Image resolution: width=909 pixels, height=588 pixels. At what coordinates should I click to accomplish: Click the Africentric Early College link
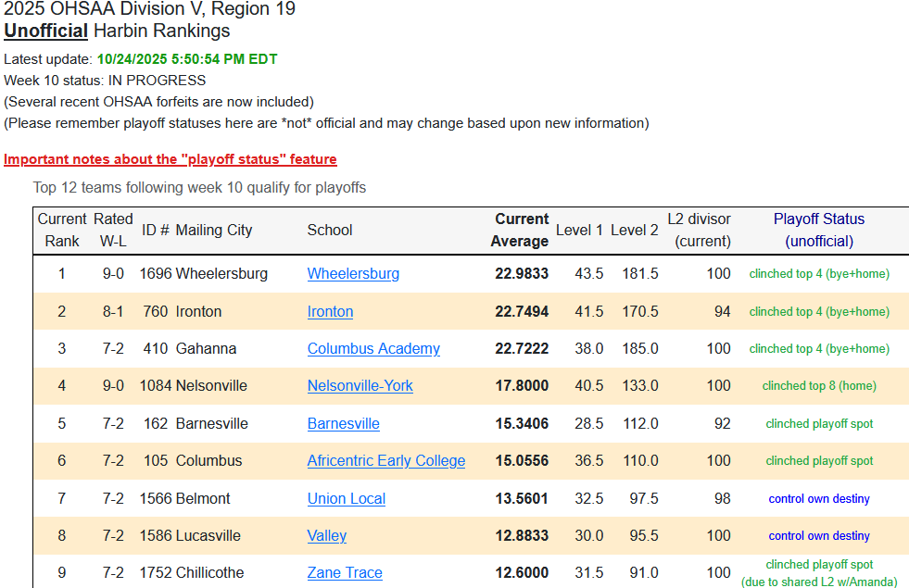pos(385,460)
